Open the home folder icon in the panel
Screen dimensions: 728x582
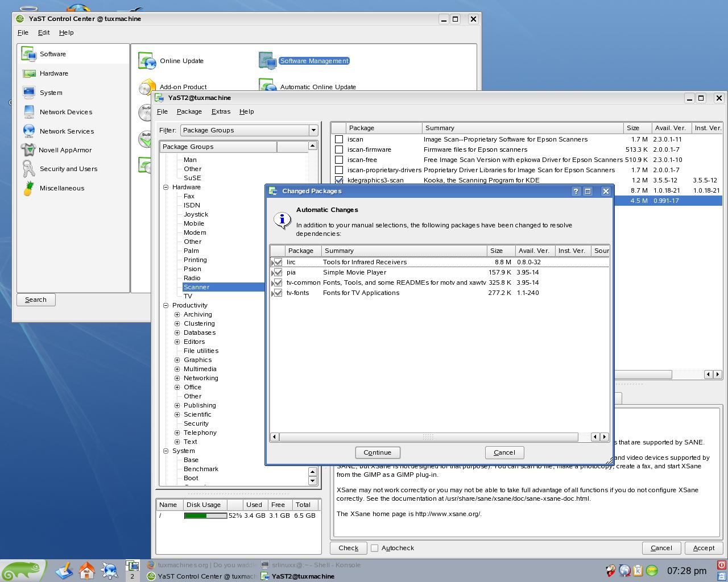pos(86,570)
